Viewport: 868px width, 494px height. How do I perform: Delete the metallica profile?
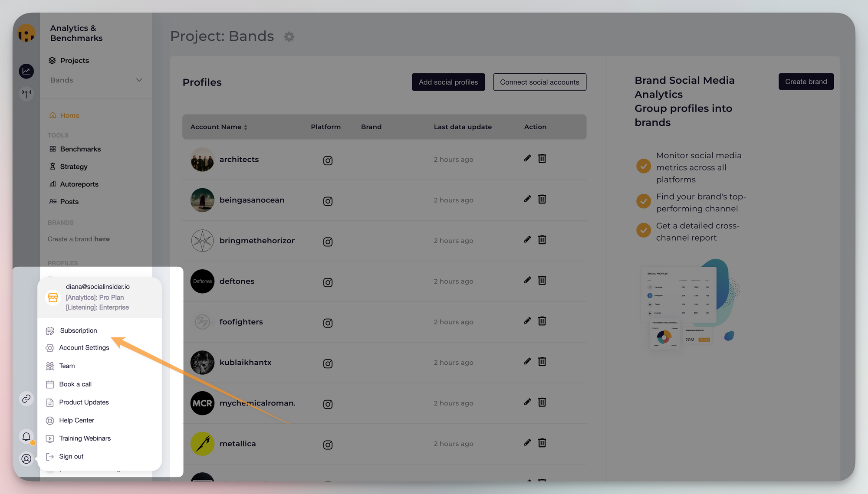click(542, 443)
